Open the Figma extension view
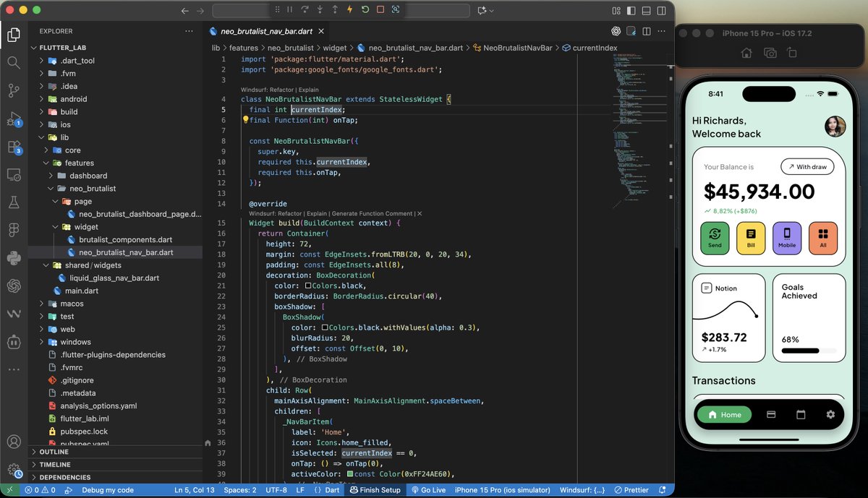Viewport: 868px width, 498px height. tap(14, 230)
